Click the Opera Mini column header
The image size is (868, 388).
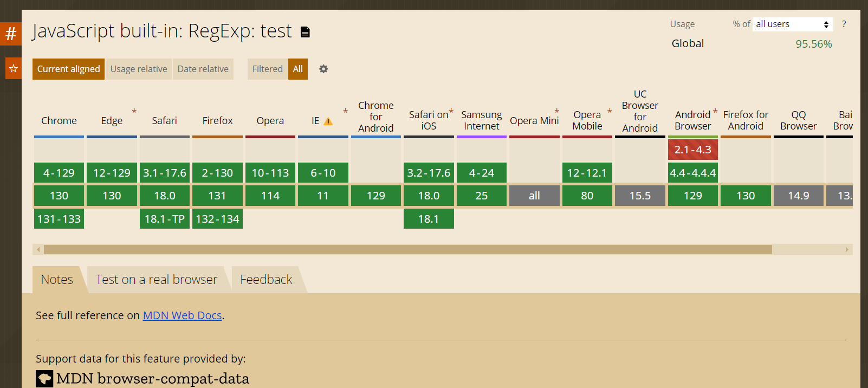click(534, 120)
